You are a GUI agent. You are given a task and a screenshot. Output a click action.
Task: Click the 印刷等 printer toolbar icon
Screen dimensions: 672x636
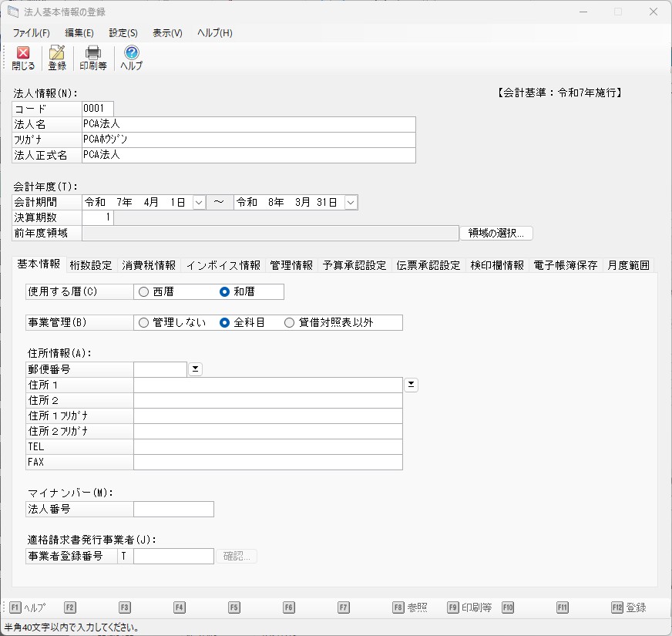pos(93,58)
